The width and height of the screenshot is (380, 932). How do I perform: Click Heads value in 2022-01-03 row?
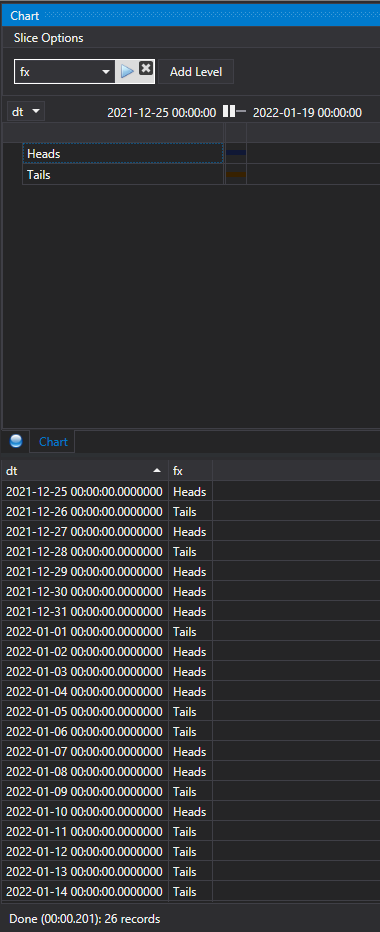tap(190, 672)
